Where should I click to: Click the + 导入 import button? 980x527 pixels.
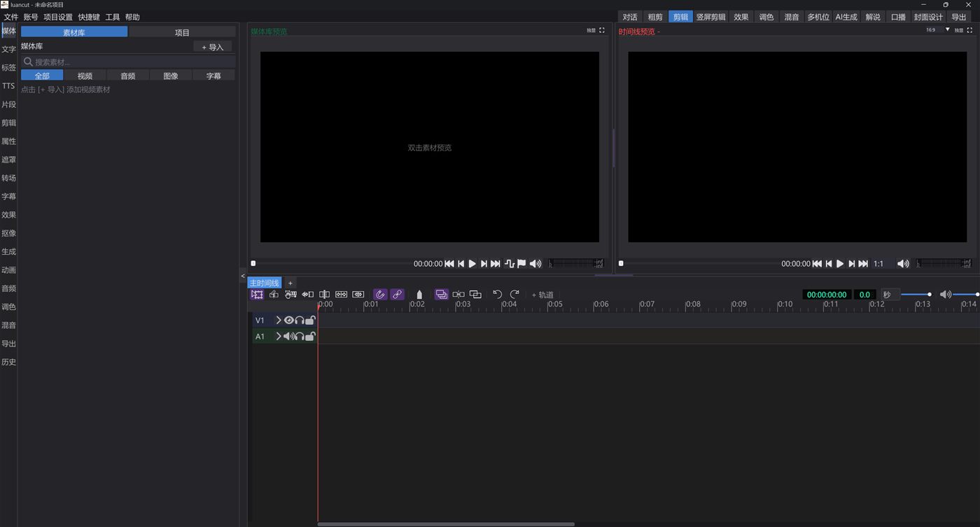(x=213, y=47)
